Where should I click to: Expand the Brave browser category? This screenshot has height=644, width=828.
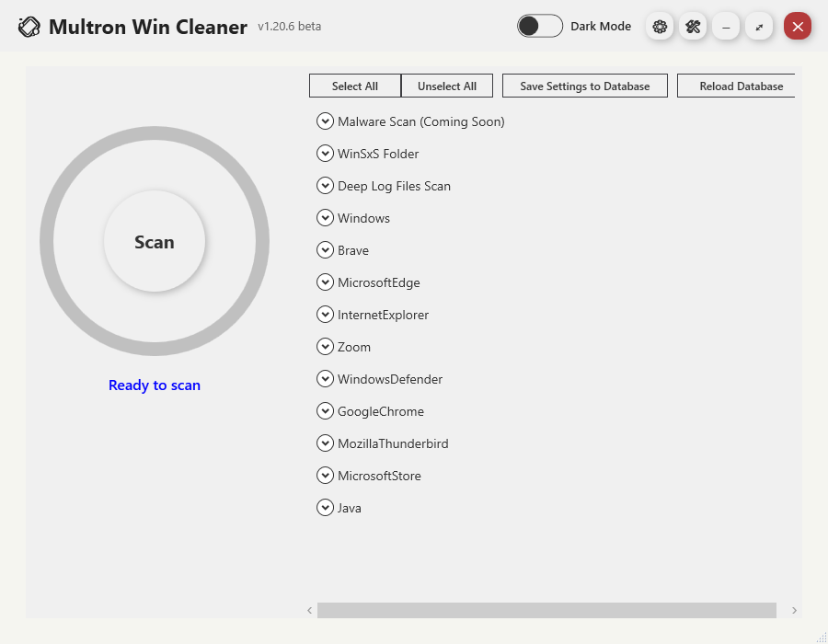[x=325, y=250]
